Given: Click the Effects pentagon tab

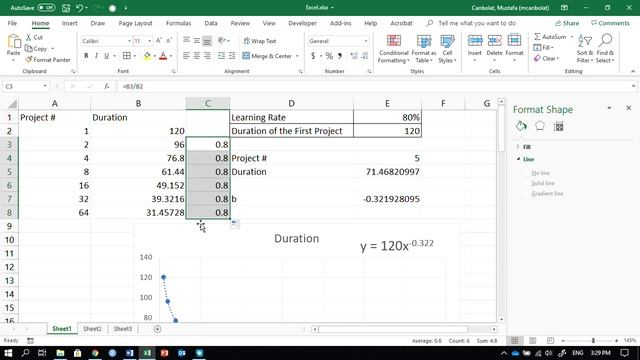Looking at the screenshot, I should tap(540, 126).
